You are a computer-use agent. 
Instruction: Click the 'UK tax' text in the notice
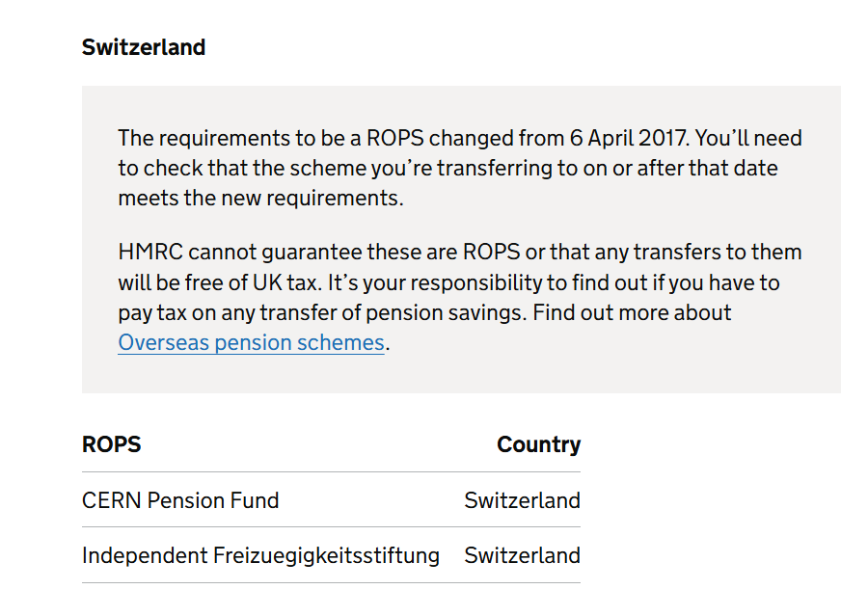pyautogui.click(x=285, y=282)
